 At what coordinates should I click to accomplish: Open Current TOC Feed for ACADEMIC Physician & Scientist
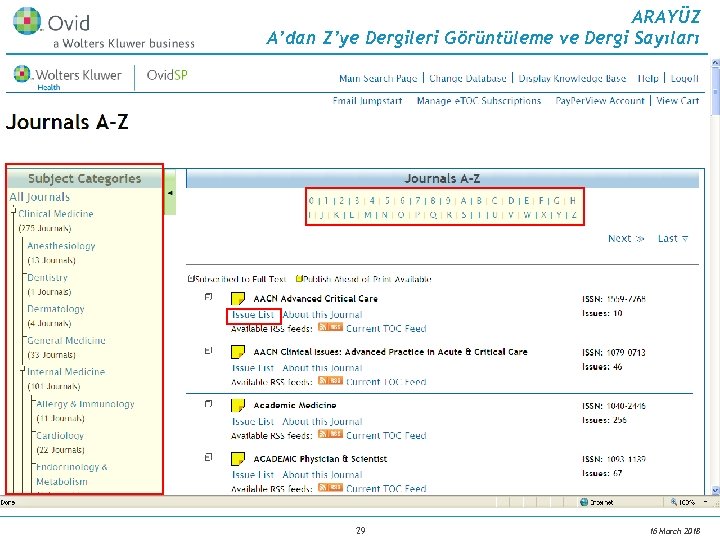pyautogui.click(x=386, y=488)
